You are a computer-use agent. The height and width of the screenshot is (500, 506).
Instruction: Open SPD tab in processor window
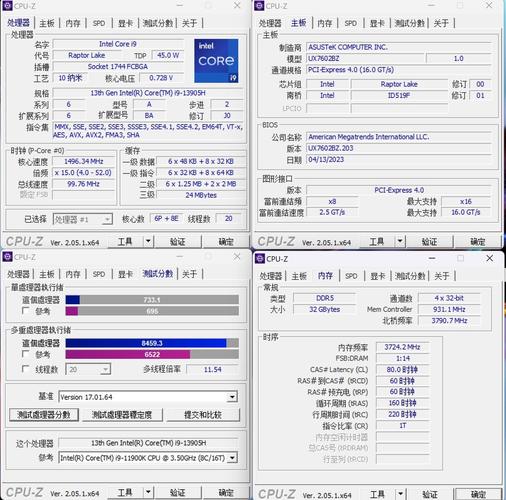tap(99, 23)
